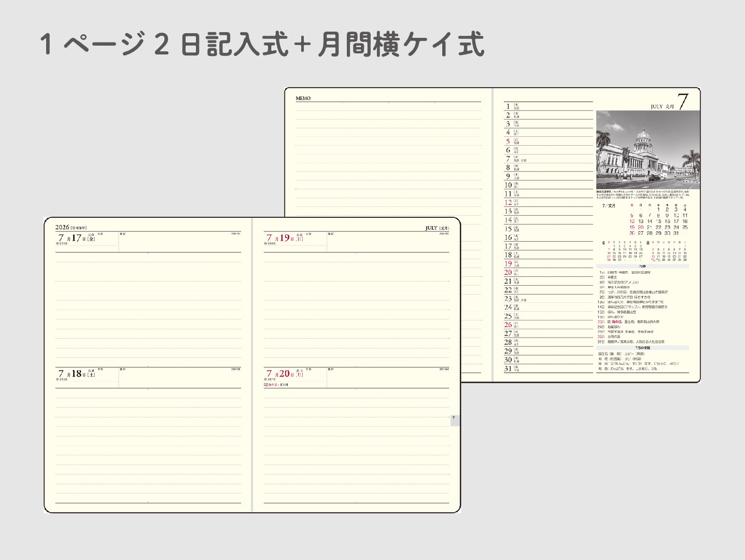Click the MEMO label on the monthly page
The width and height of the screenshot is (745, 560).
pyautogui.click(x=303, y=99)
